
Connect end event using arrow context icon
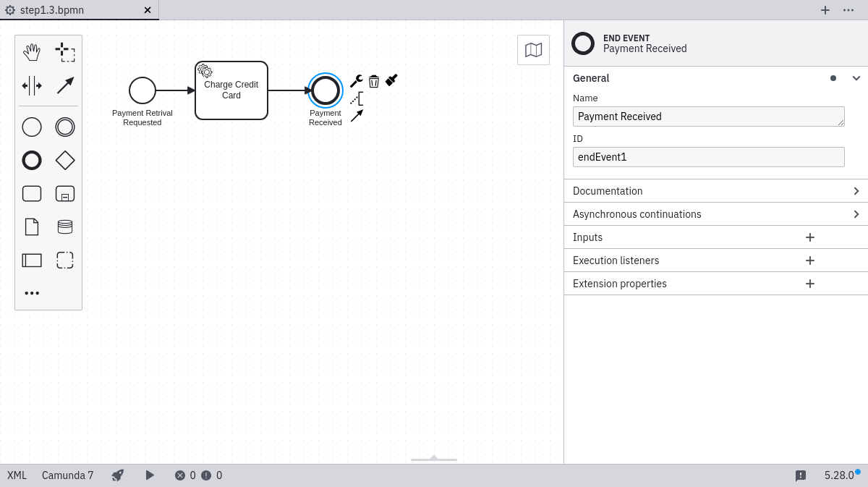tap(356, 116)
